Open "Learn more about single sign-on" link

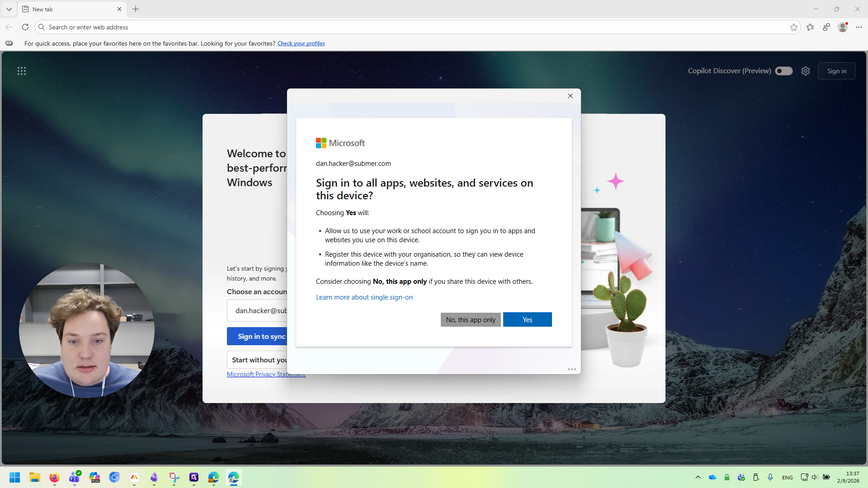tap(364, 297)
